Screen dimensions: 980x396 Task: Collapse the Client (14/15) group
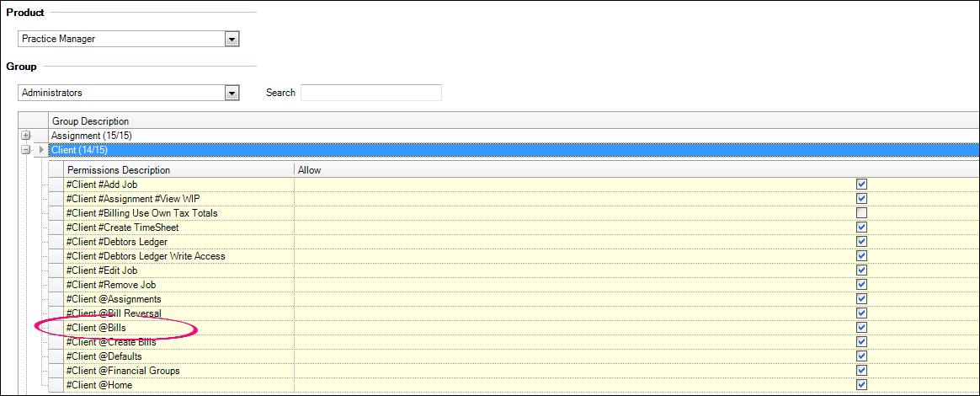[x=26, y=150]
